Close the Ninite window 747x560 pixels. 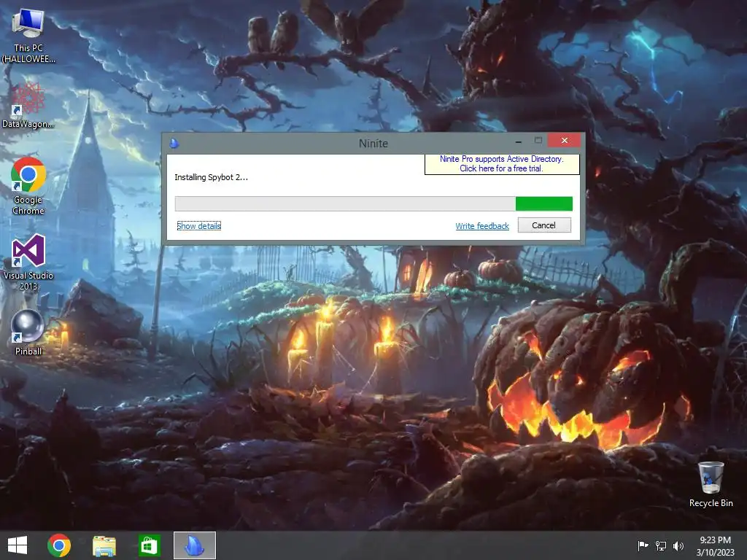coord(565,141)
